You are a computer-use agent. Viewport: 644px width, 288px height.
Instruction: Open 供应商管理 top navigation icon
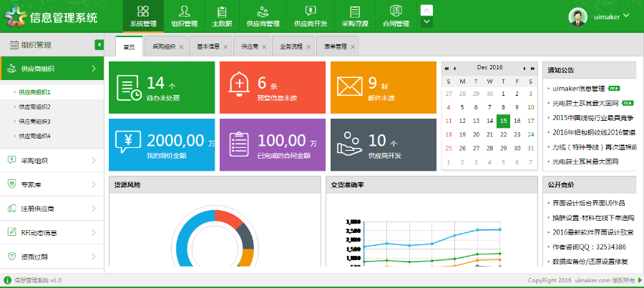263,11
